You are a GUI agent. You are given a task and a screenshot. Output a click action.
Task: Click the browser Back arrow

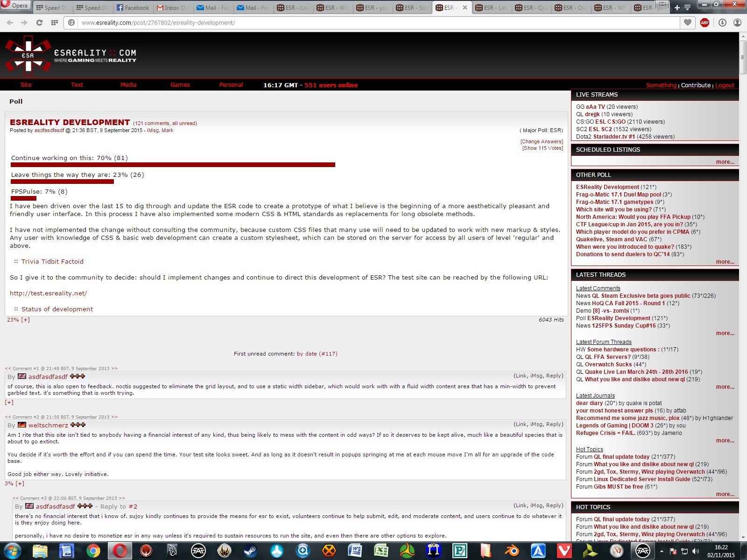pos(10,22)
